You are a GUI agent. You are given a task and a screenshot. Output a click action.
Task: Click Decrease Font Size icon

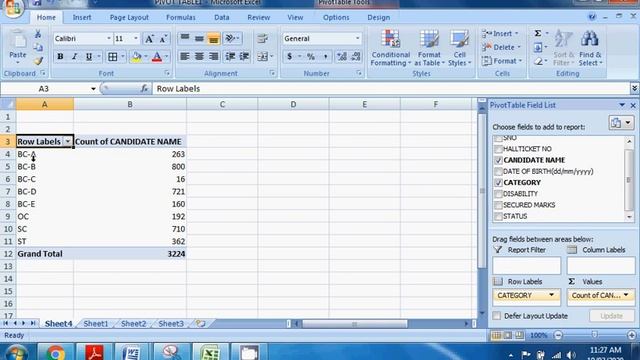pyautogui.click(x=163, y=39)
